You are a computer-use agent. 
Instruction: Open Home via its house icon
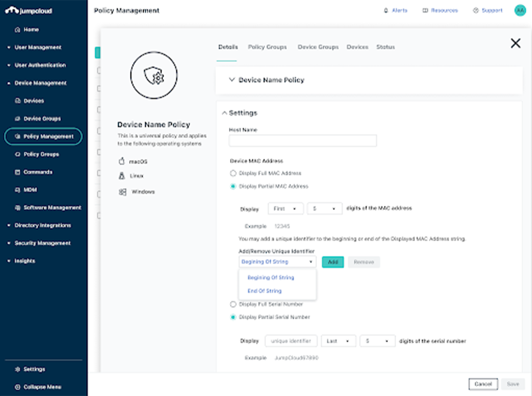click(18, 30)
